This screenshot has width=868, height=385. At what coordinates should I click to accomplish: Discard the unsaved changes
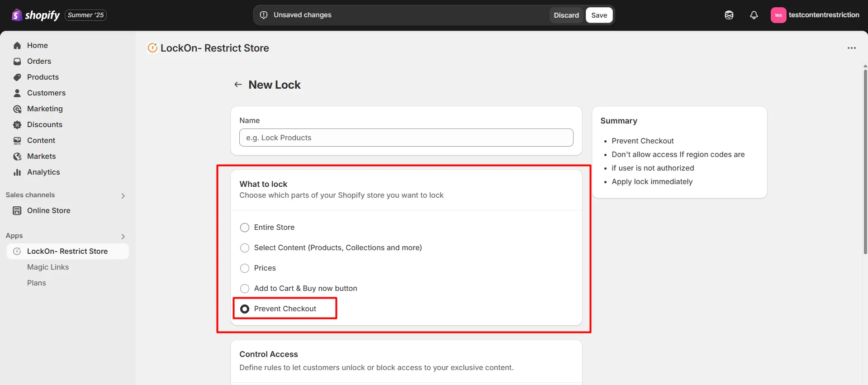[566, 15]
